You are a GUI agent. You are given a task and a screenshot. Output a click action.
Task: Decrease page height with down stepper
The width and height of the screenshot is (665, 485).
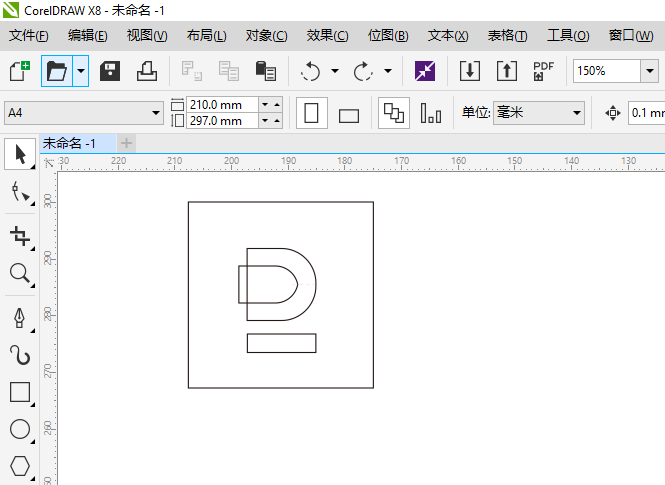point(265,121)
